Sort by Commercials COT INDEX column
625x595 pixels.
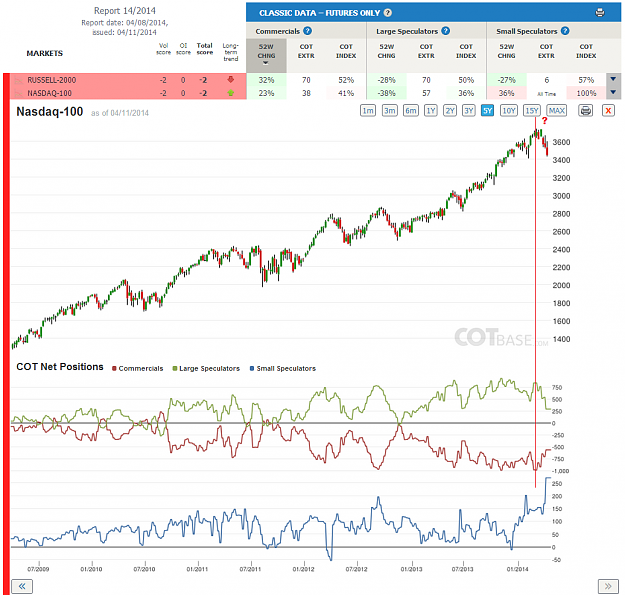click(x=346, y=51)
